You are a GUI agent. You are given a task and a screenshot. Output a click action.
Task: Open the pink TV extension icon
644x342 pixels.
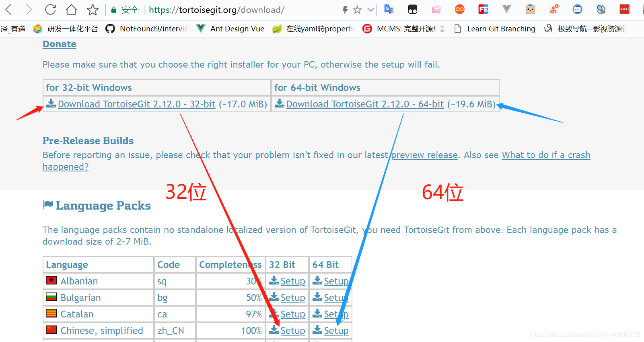[x=436, y=9]
